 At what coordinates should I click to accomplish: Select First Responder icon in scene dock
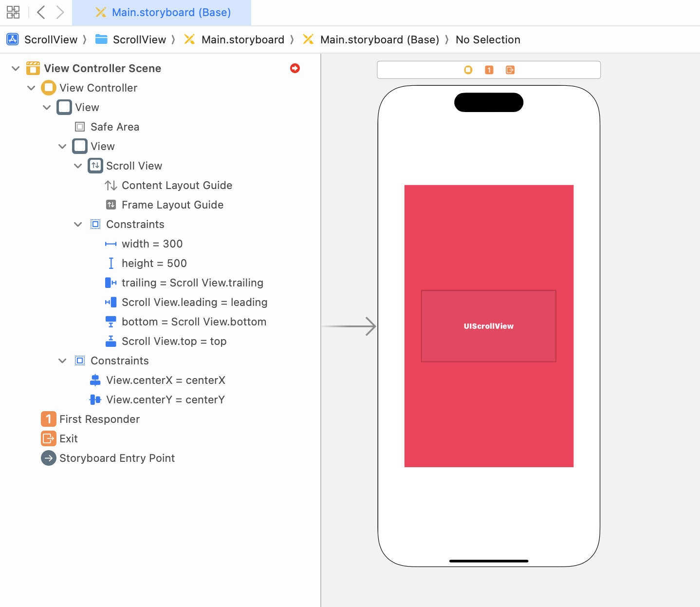point(489,70)
